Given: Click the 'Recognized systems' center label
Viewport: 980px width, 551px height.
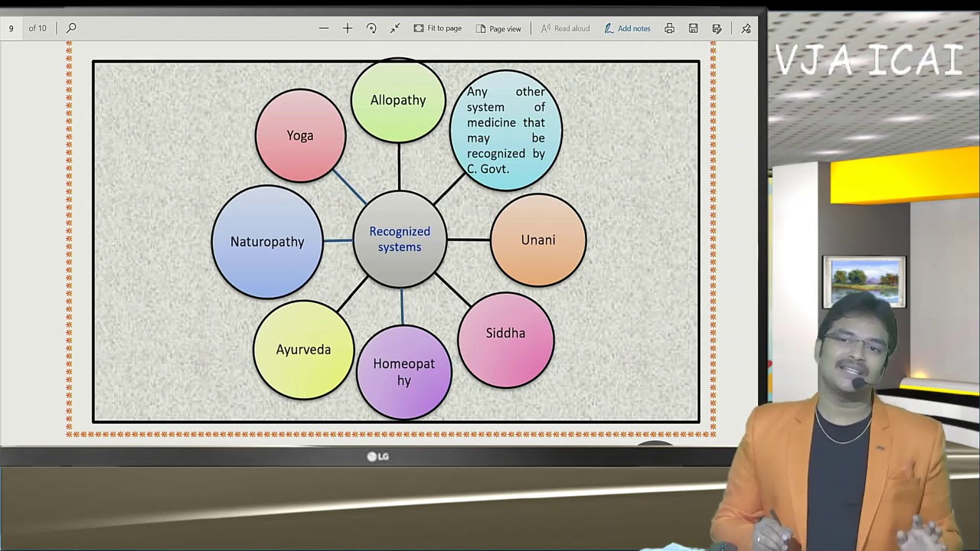Looking at the screenshot, I should tap(400, 239).
